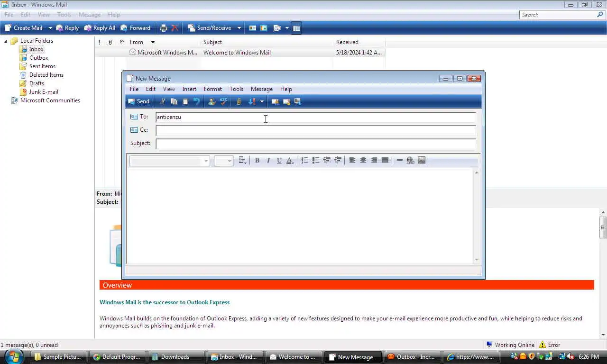The height and width of the screenshot is (364, 607).
Task: Open the Edit menu in New Message
Action: click(151, 89)
